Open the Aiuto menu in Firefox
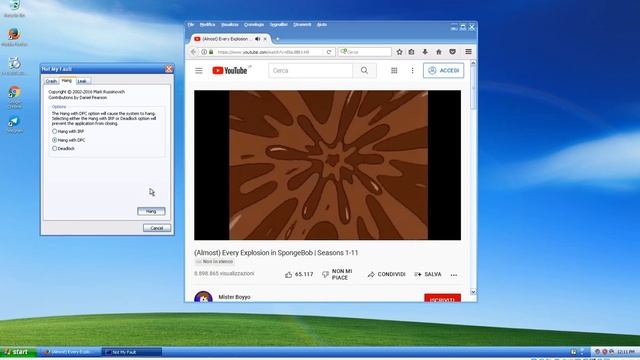Viewport: 640px width, 360px height. (322, 24)
